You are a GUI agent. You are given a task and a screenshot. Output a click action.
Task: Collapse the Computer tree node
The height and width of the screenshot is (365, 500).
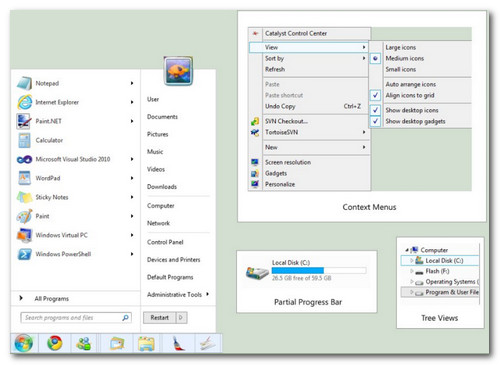407,250
